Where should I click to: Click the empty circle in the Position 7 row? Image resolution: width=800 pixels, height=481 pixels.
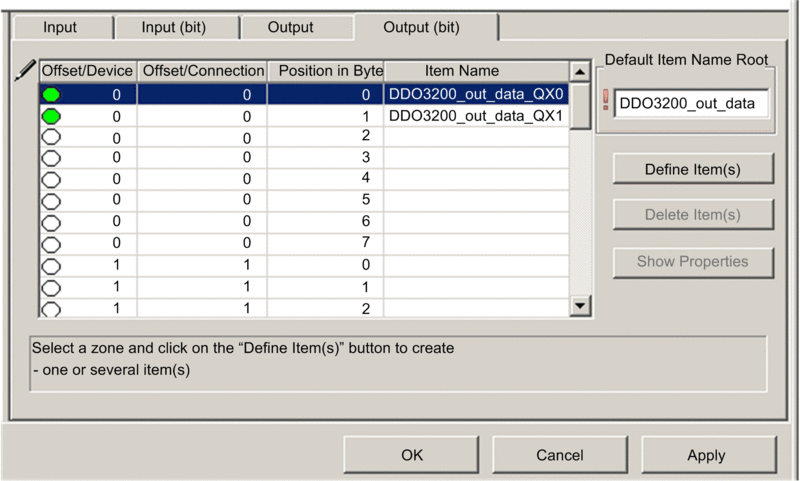tap(51, 243)
